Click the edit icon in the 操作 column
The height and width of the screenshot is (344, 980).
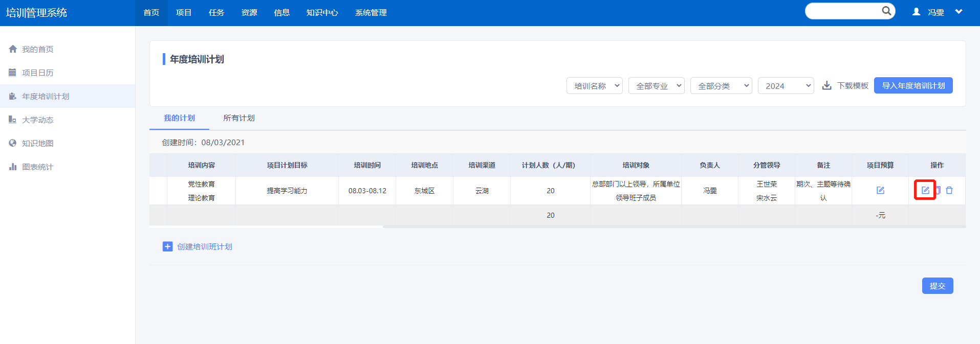click(x=925, y=190)
